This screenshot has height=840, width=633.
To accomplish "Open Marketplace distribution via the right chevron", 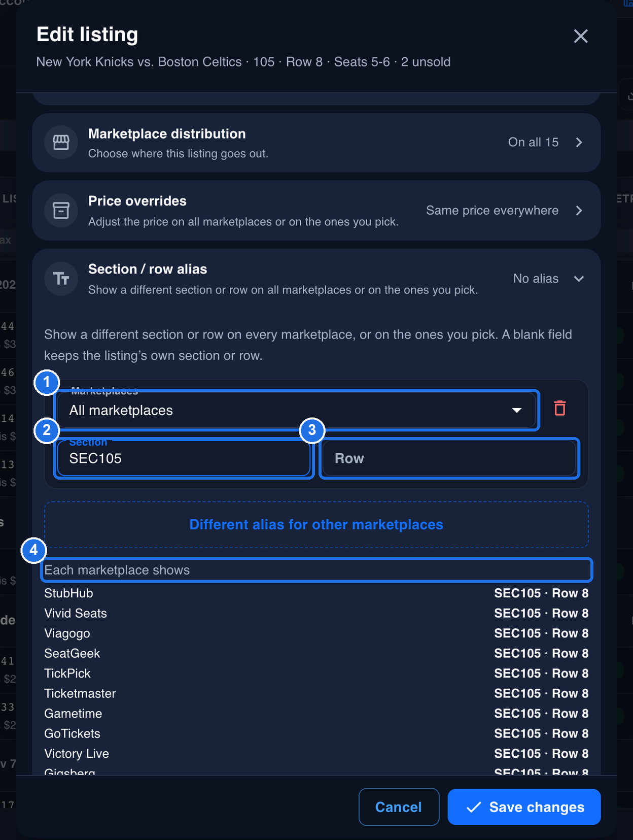I will 579,143.
